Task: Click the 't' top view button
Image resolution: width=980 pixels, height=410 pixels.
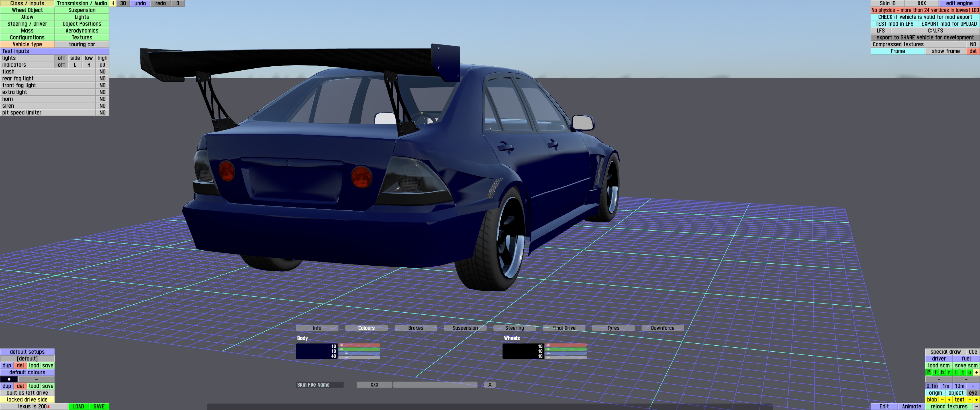Action: pyautogui.click(x=963, y=372)
